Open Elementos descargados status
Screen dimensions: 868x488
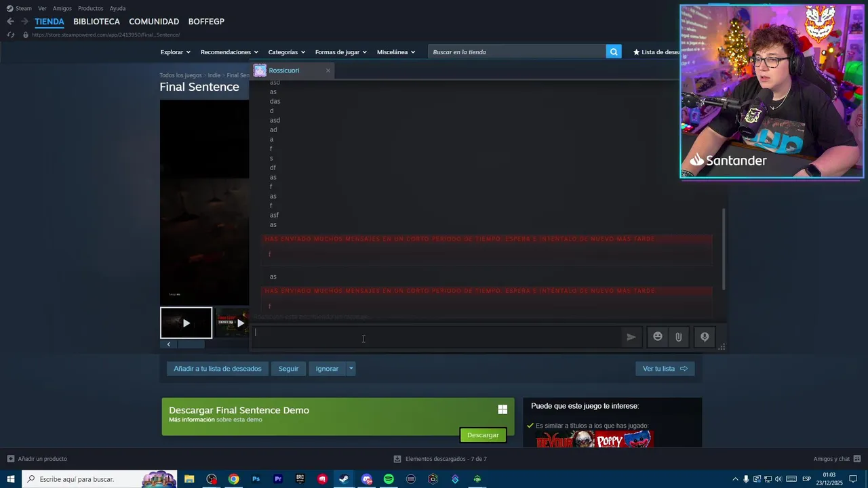pyautogui.click(x=440, y=459)
